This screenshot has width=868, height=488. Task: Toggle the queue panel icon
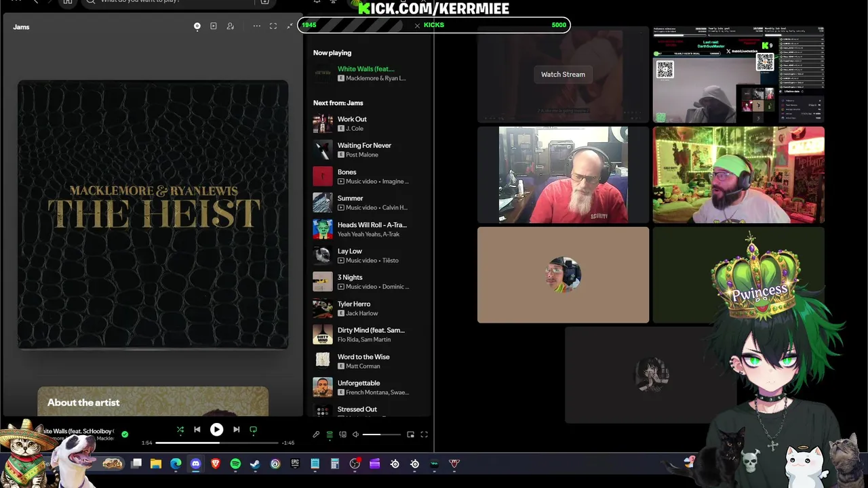click(x=330, y=434)
